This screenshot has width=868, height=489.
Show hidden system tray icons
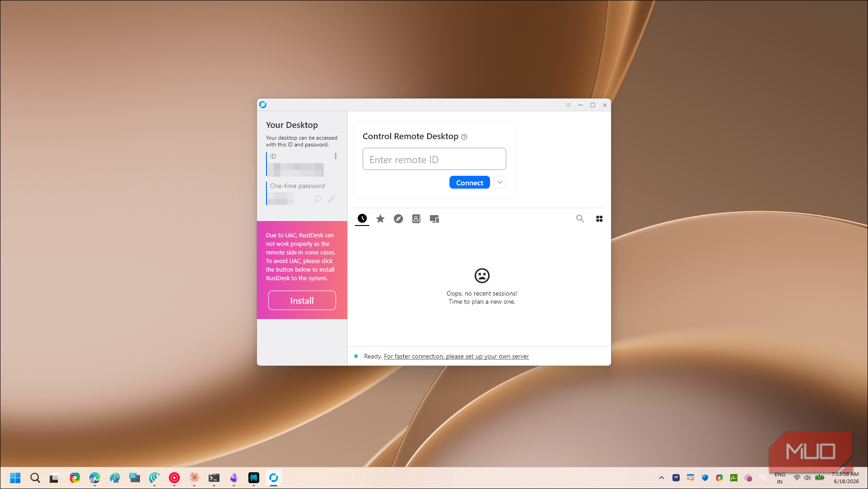tap(662, 478)
